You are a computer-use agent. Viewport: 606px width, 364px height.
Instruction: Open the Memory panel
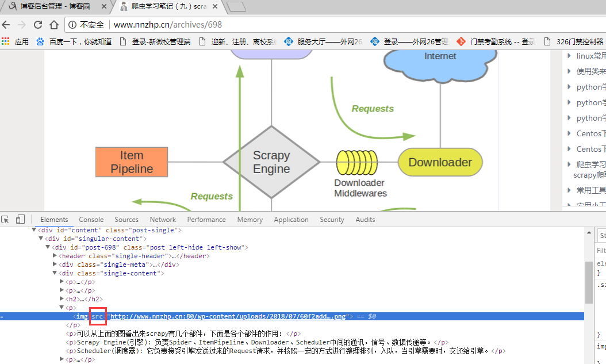coord(250,220)
